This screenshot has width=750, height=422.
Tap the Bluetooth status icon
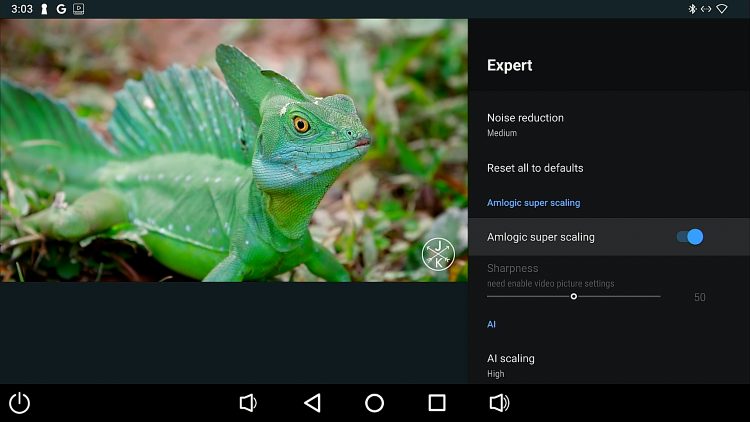(x=691, y=9)
